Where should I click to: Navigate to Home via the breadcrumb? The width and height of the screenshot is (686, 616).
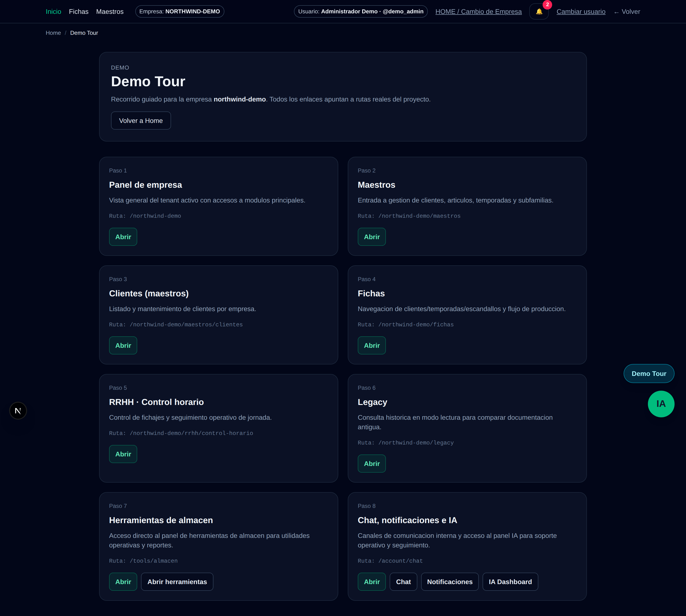click(x=53, y=33)
